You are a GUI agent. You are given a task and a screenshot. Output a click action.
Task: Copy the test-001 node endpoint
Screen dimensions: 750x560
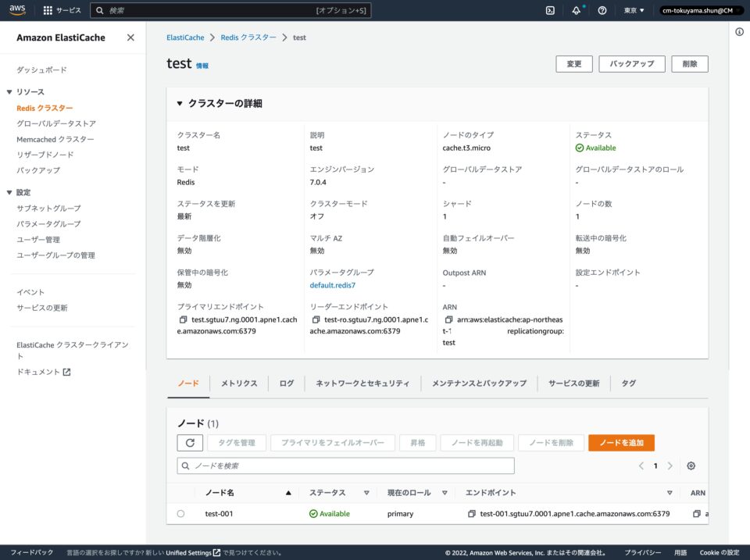coord(472,514)
